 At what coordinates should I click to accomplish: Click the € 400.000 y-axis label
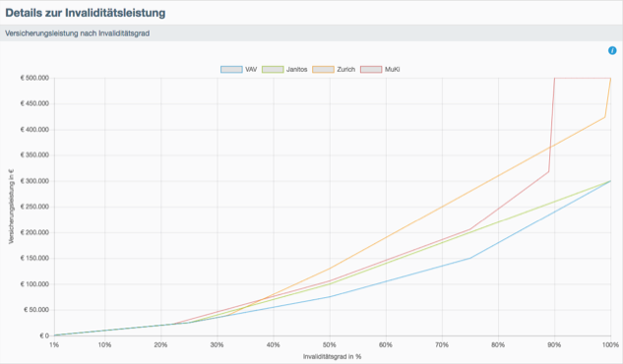point(34,130)
